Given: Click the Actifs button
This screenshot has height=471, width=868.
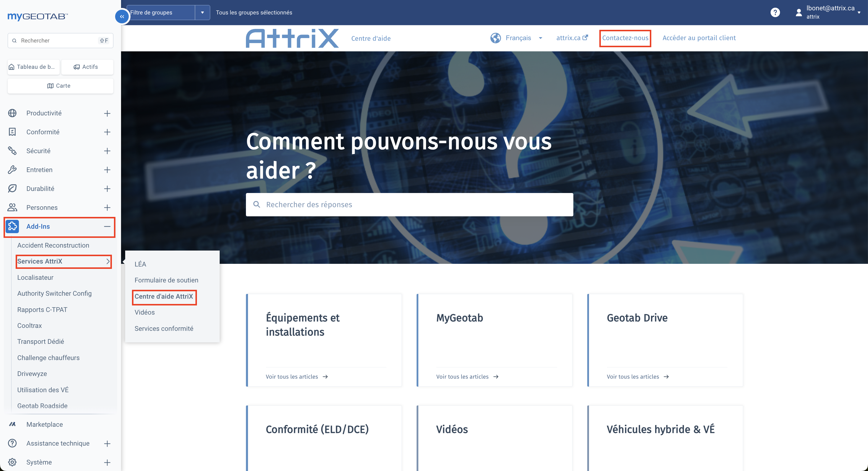Looking at the screenshot, I should point(87,67).
